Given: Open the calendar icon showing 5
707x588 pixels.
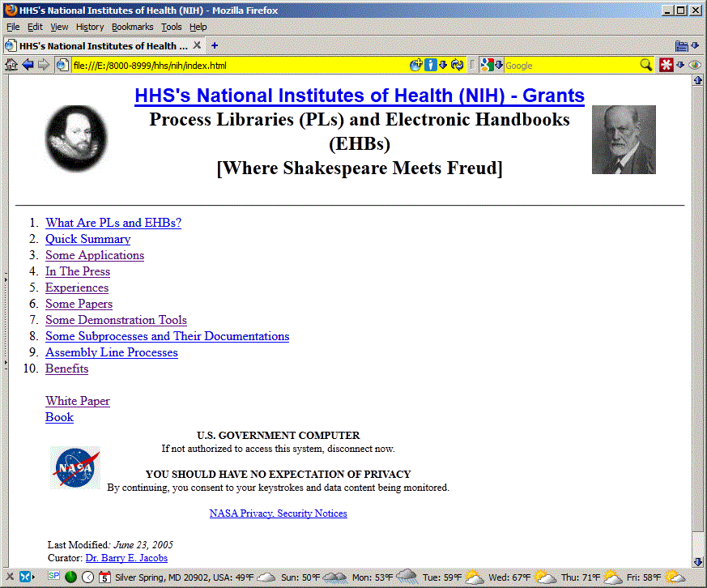Looking at the screenshot, I should tap(104, 577).
